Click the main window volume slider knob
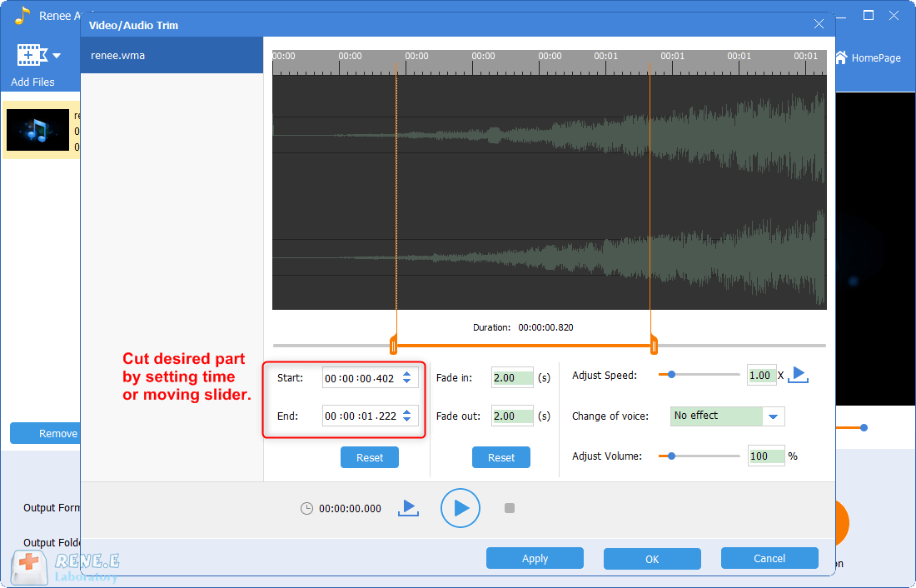 [x=864, y=428]
